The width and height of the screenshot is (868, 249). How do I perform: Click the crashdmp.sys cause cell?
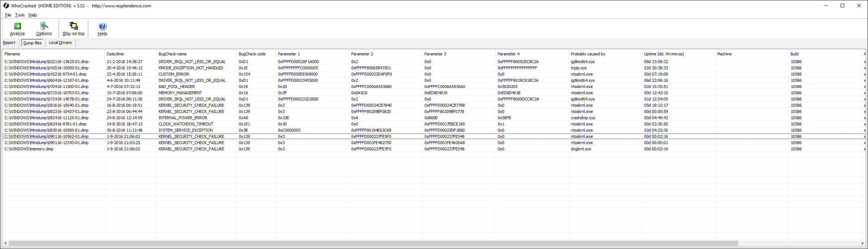pyautogui.click(x=583, y=118)
